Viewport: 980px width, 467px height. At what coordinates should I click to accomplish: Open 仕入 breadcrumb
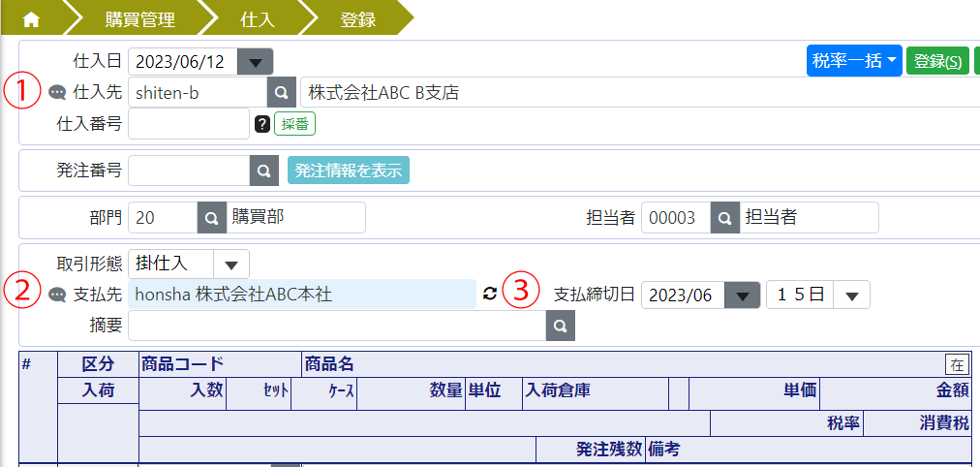(258, 20)
